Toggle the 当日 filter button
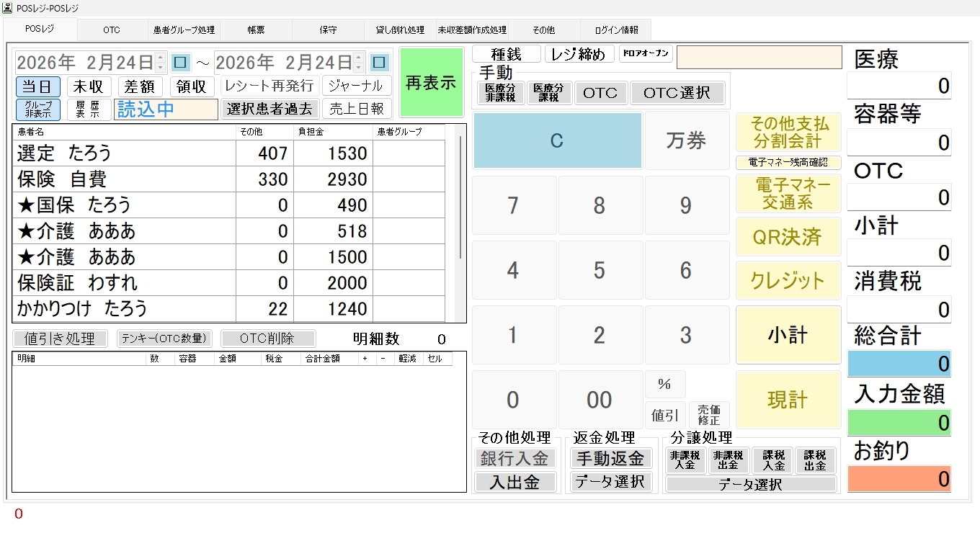980x533 pixels. (x=38, y=86)
